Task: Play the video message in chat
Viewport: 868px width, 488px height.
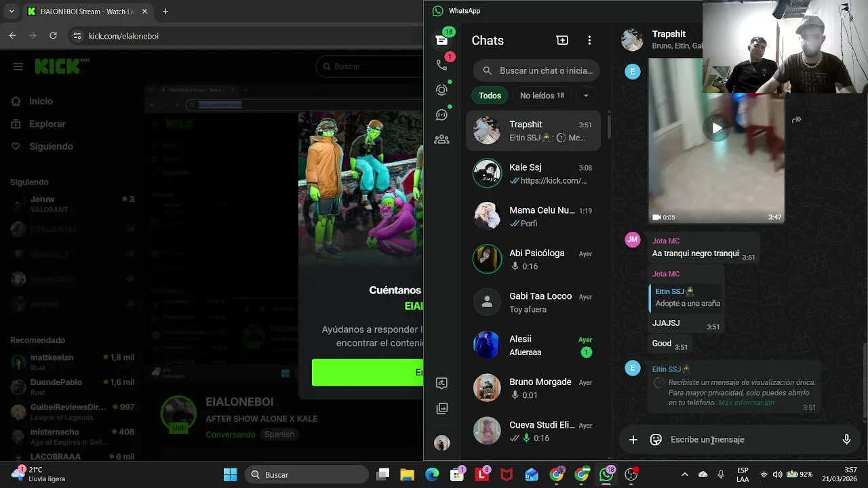Action: tap(717, 127)
